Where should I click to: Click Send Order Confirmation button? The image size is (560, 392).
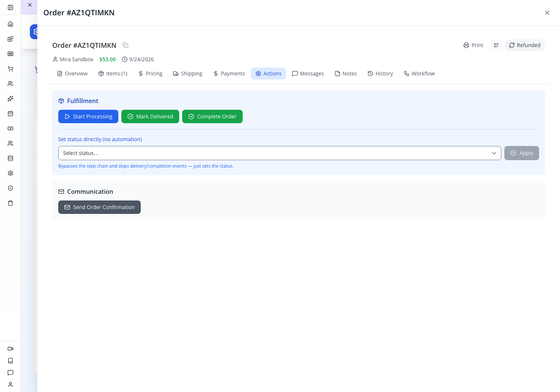click(99, 207)
